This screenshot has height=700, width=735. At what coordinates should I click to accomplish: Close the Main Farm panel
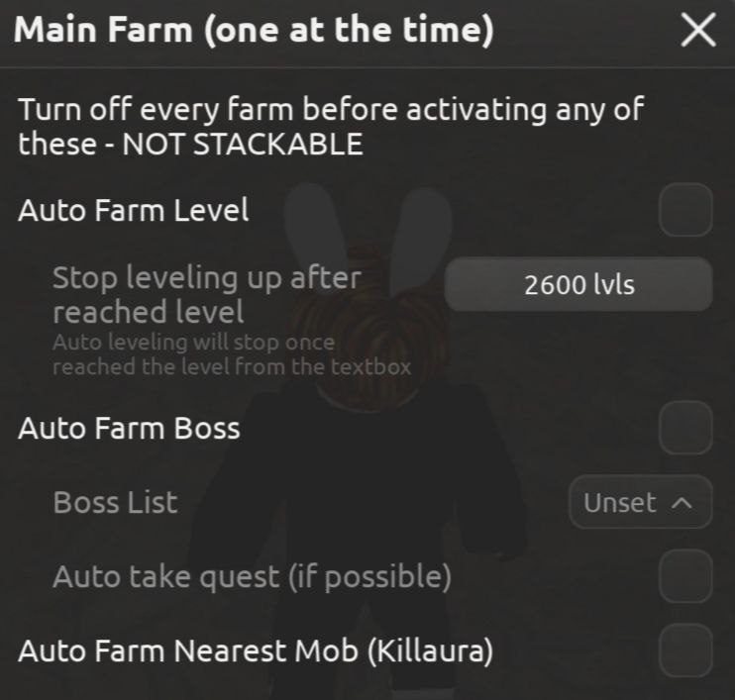tap(698, 32)
